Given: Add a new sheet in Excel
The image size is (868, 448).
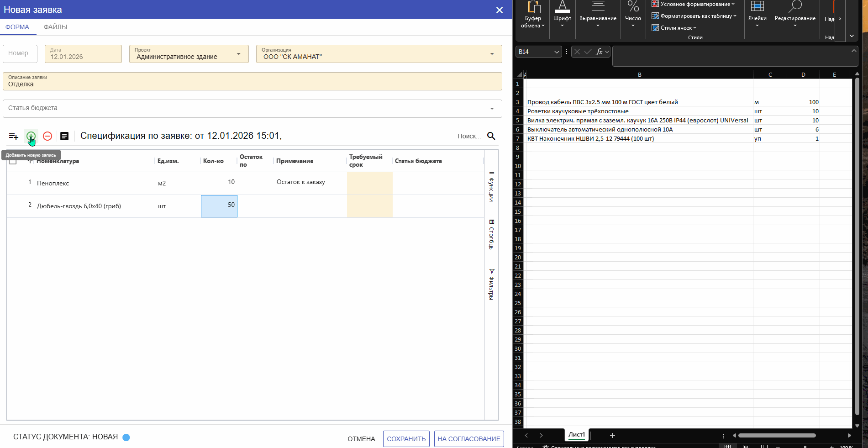Looking at the screenshot, I should click(x=612, y=435).
